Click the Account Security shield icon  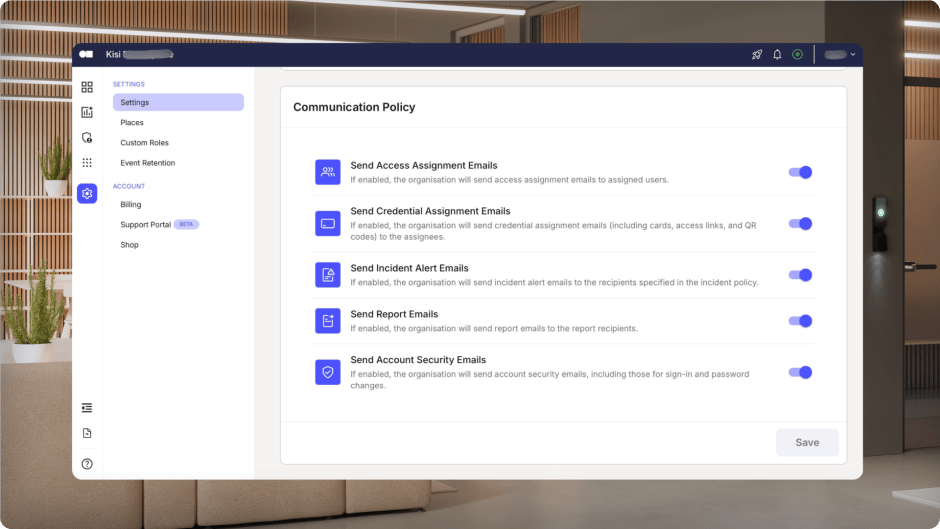point(328,372)
